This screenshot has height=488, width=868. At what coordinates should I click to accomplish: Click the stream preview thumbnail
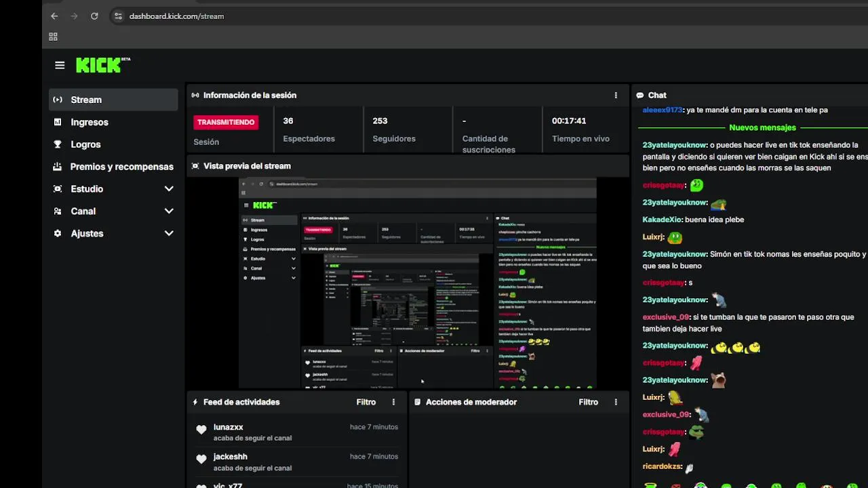click(x=417, y=283)
